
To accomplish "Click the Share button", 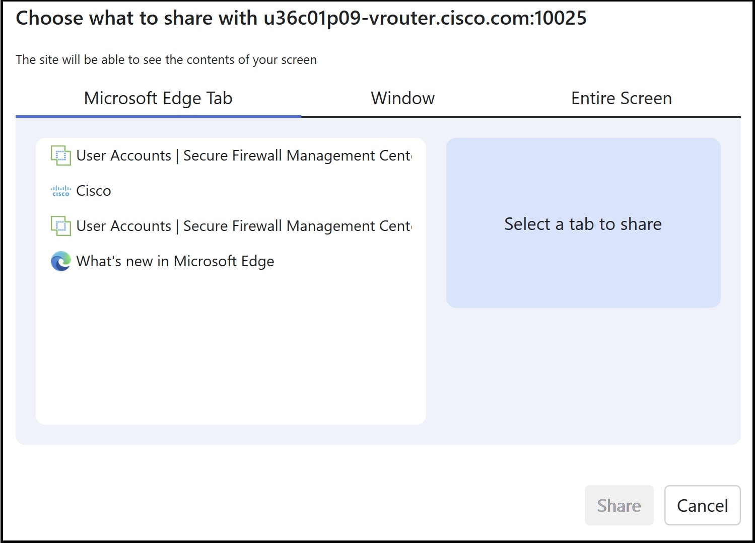I will (x=619, y=505).
